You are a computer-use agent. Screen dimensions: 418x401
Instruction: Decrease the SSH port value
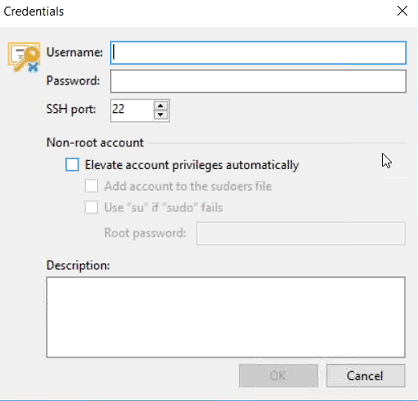click(x=161, y=115)
